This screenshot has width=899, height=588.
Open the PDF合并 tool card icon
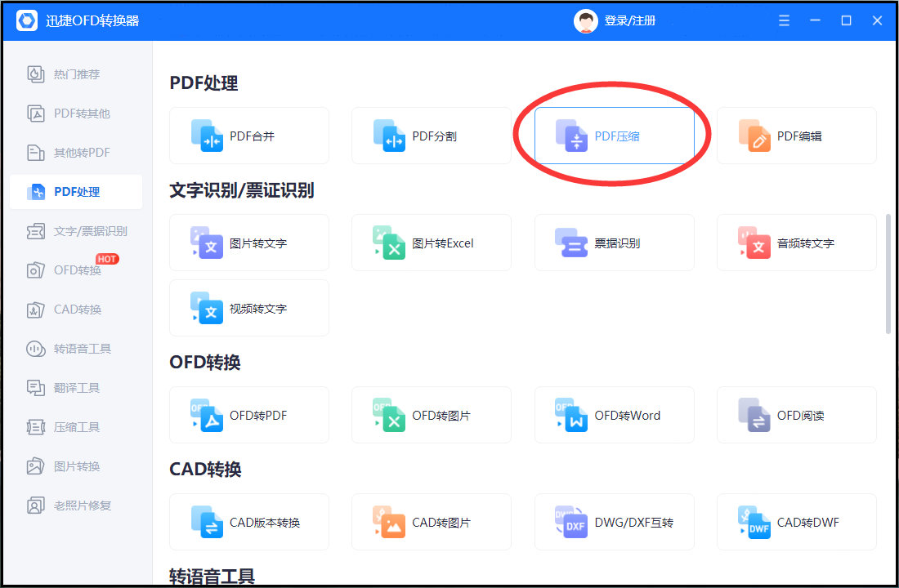(x=207, y=136)
